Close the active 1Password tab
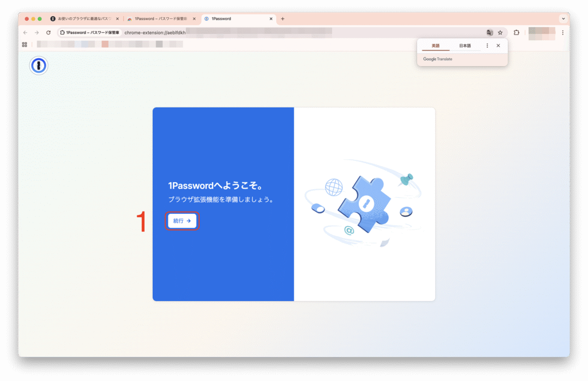Image resolution: width=588 pixels, height=381 pixels. tap(271, 19)
